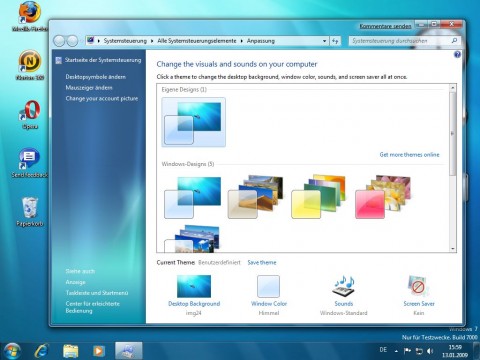
Task: Open Taskleiste und Startmenü link
Action: click(x=97, y=293)
